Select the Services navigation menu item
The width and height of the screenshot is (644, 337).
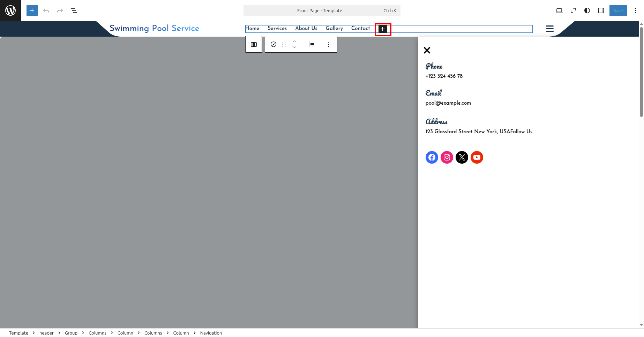[x=277, y=28]
